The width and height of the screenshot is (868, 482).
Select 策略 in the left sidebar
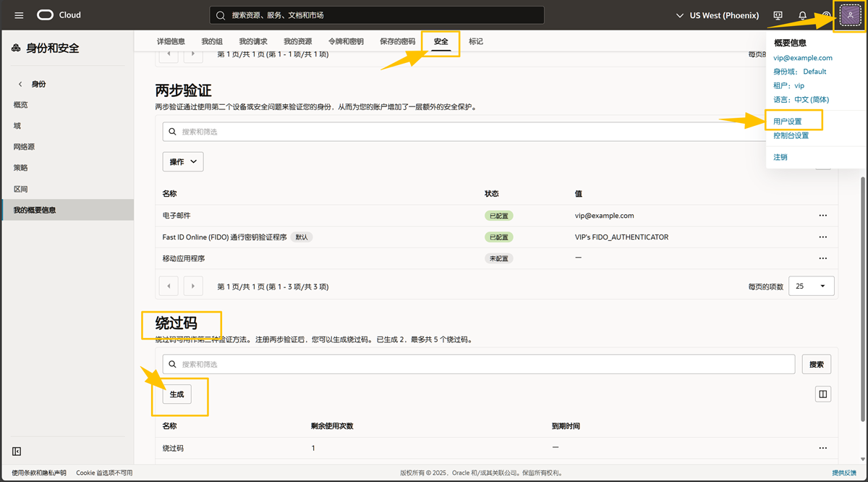(20, 168)
